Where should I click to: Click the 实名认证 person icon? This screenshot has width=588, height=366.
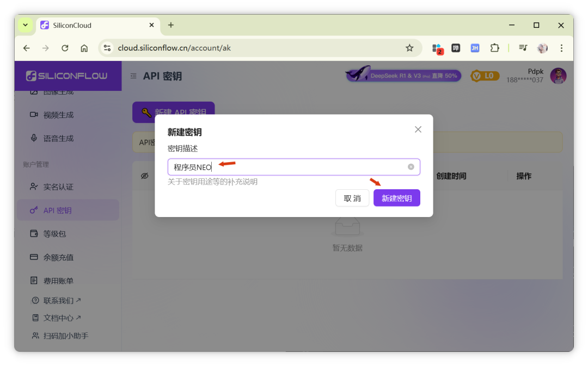click(x=34, y=186)
